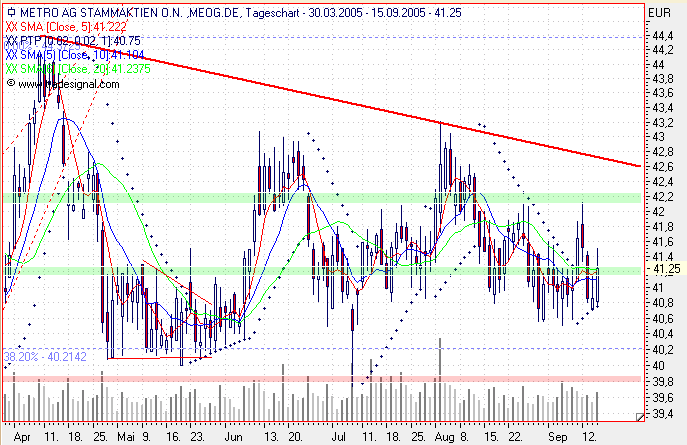This screenshot has width=687, height=445.
Task: Click the 39,4 price axis label
Action: coord(663,413)
